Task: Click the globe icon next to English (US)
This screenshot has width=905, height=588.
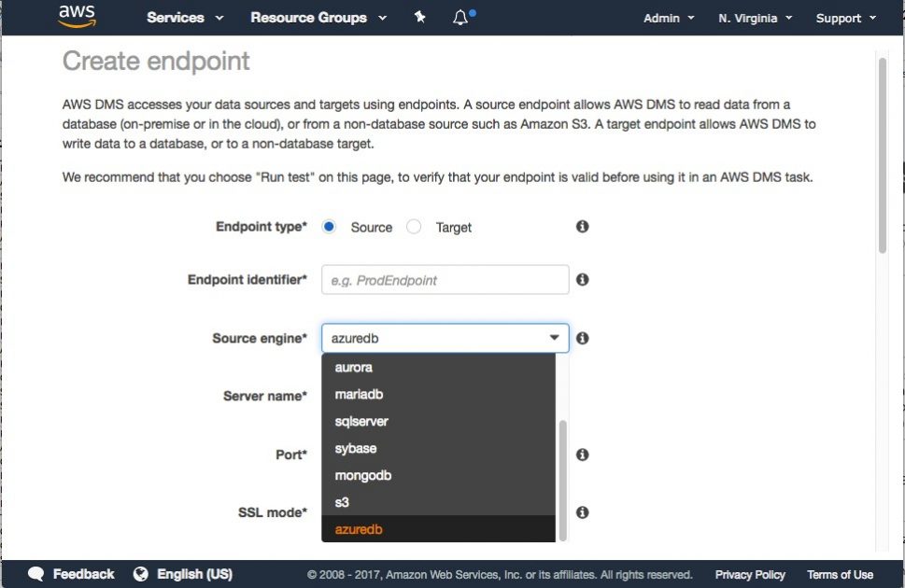Action: (x=141, y=574)
